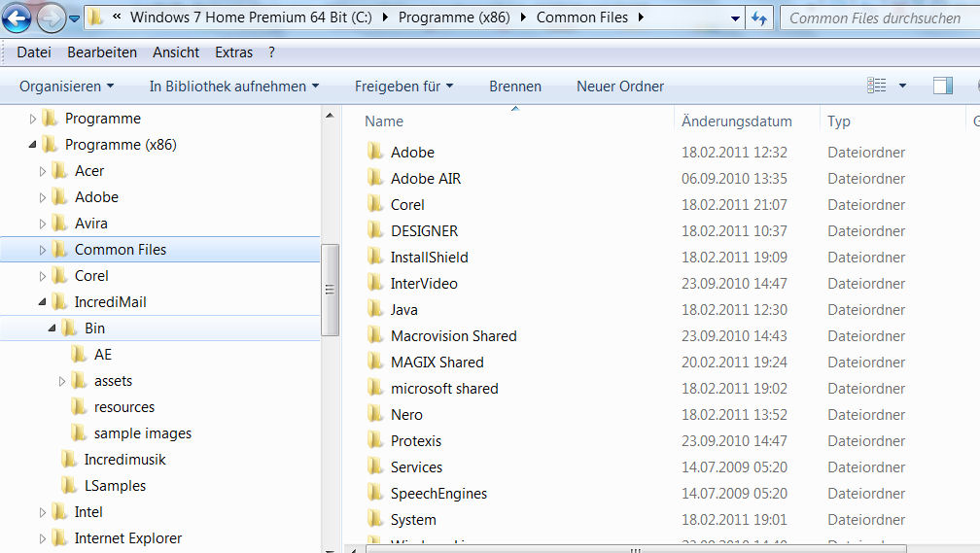Collapse the Programme (x86) tree node
The width and height of the screenshot is (980, 553).
click(32, 145)
